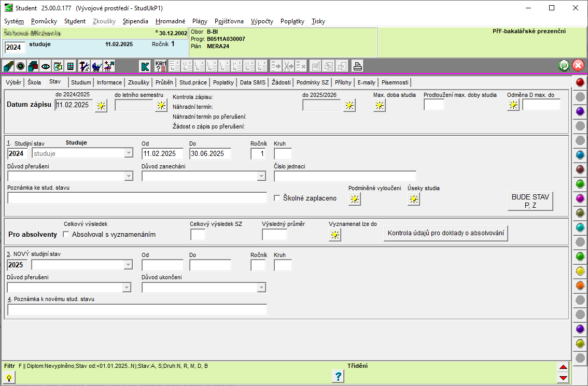Screen dimensions: 588x386
Task: Click the KAM? toolbar icon
Action: coord(161,66)
